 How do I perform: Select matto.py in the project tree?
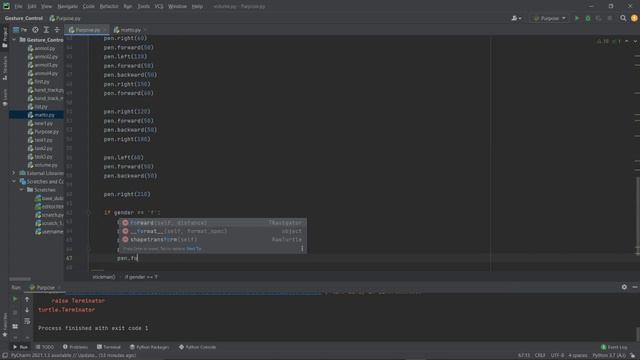(x=44, y=115)
